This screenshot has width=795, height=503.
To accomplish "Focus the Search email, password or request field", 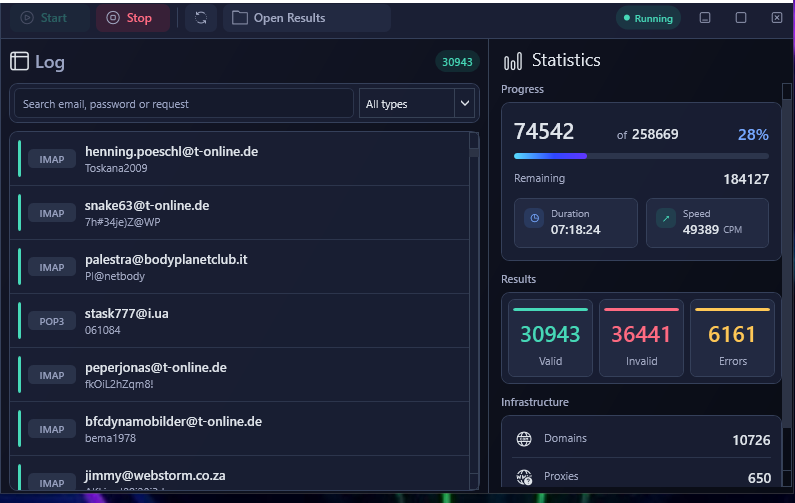I will point(184,103).
